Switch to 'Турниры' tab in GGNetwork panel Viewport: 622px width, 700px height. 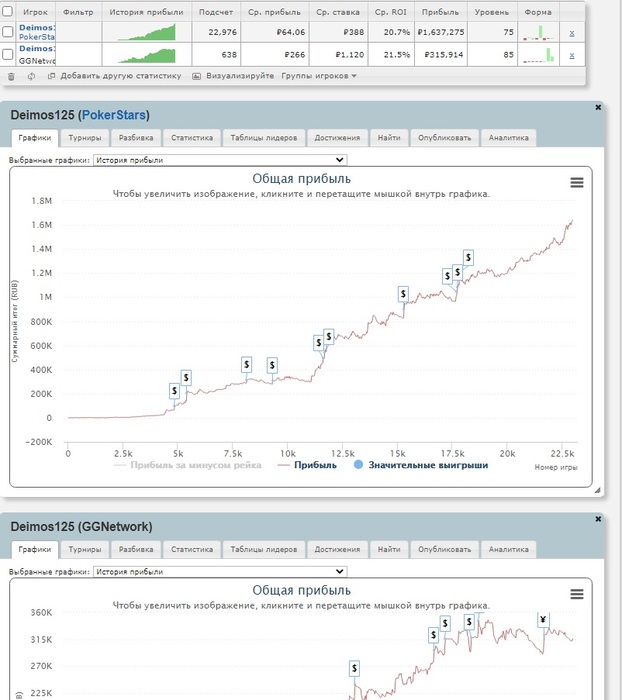click(85, 550)
